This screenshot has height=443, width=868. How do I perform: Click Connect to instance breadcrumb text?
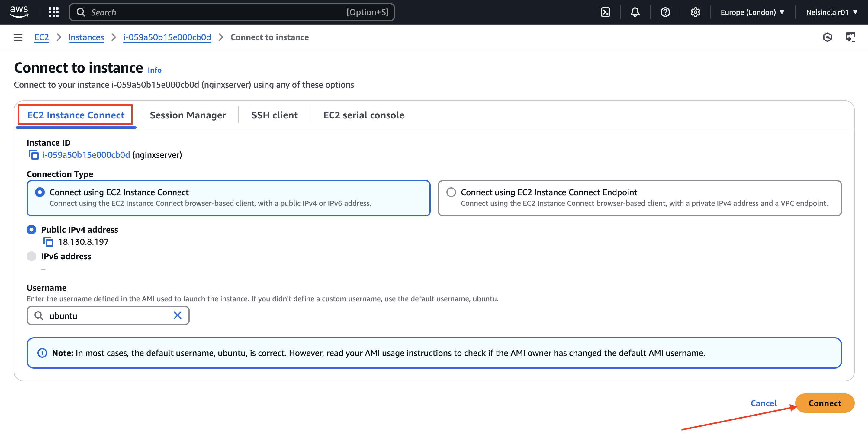point(270,37)
